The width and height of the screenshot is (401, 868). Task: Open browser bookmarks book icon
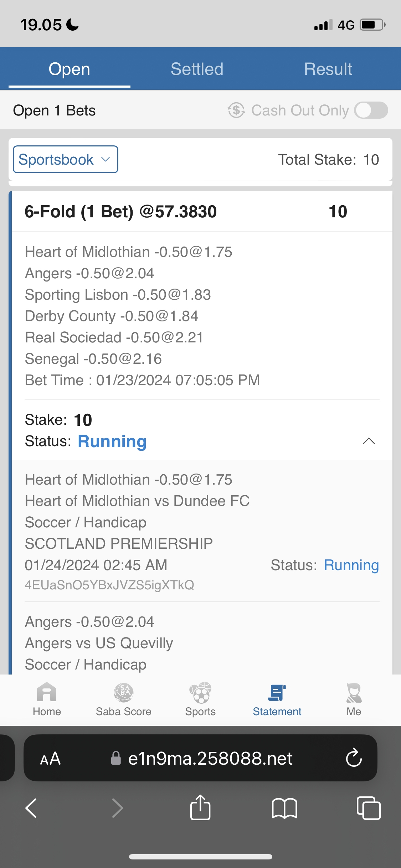(x=284, y=808)
